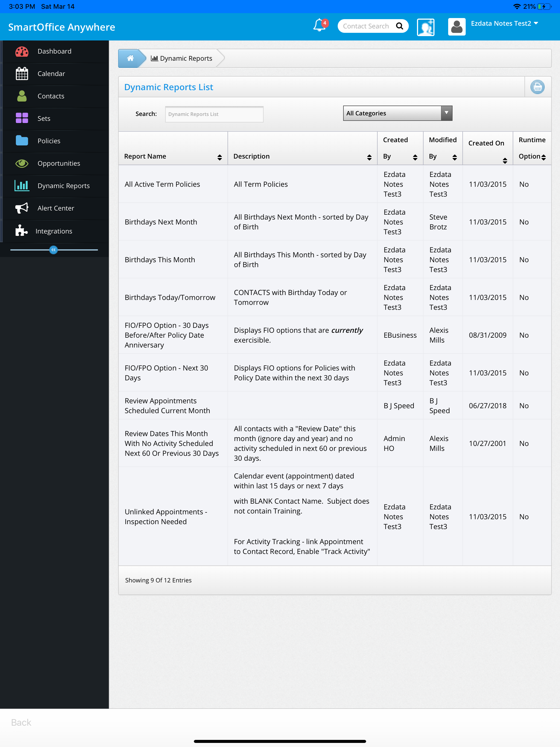This screenshot has width=560, height=747.
Task: Open the Birthdays Today/Tomorrow report
Action: (170, 297)
